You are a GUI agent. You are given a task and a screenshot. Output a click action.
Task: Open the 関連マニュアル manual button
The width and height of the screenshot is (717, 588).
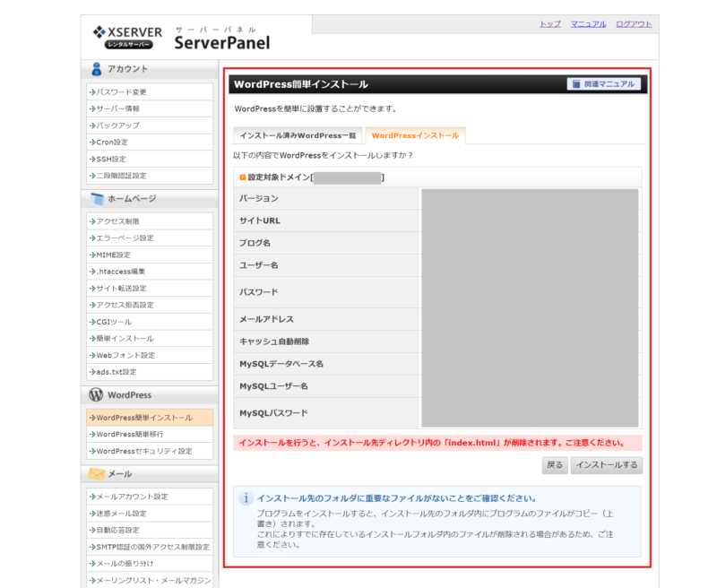pos(603,84)
